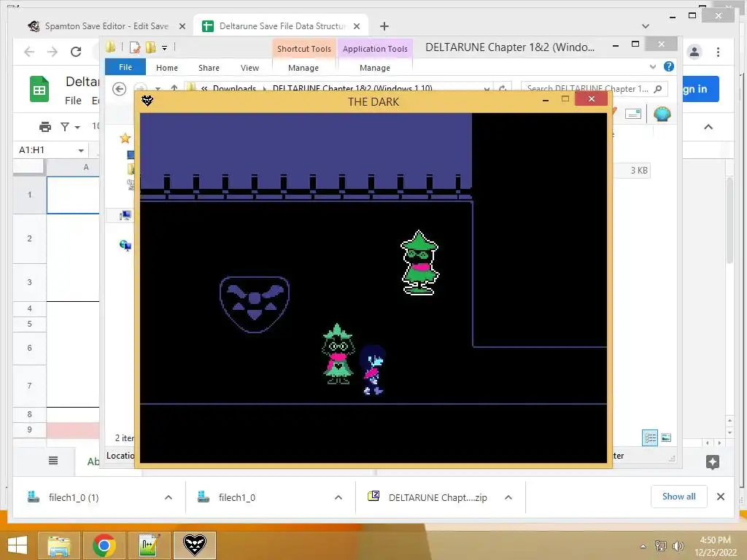Open Chrome profile avatar icon
The width and height of the screenshot is (747, 560).
pos(694,52)
